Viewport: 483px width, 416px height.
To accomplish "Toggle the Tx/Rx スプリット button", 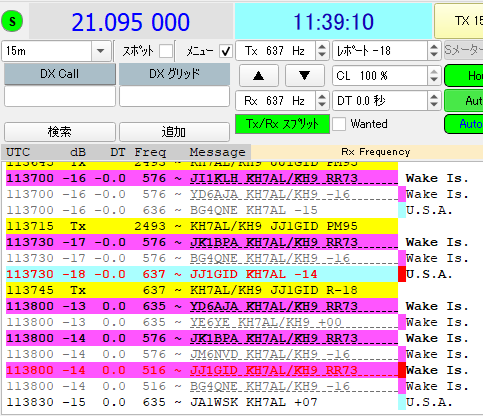I will pos(282,124).
